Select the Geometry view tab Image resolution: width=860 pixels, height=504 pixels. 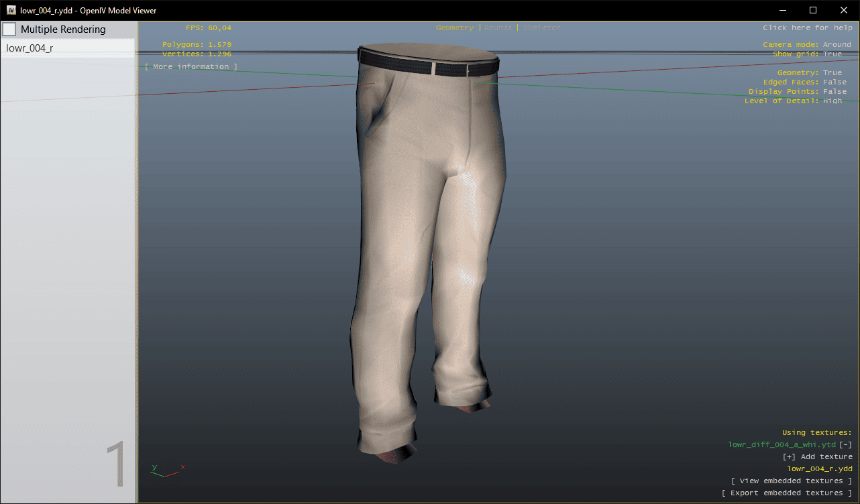click(x=454, y=28)
